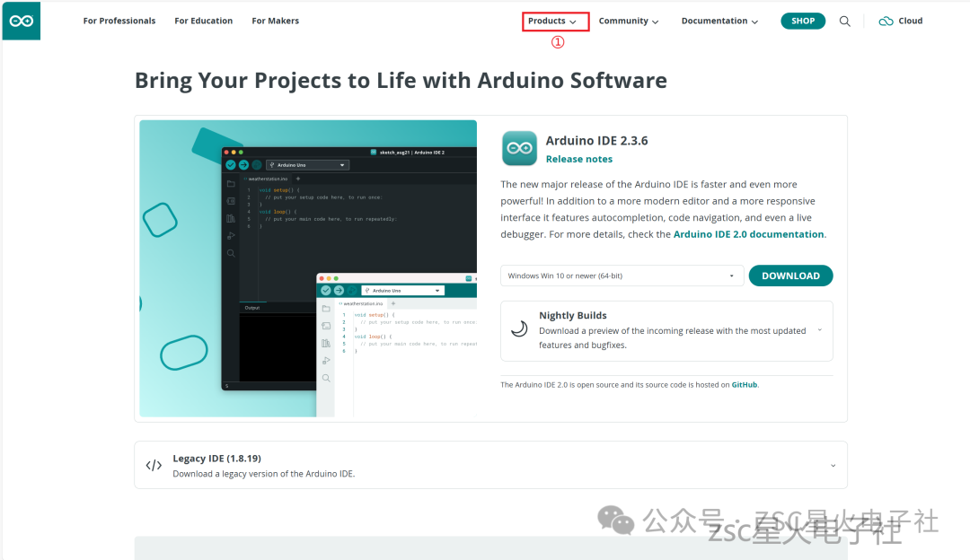Screen dimensions: 970x560
Task: Expand the Nightly Builds chevron
Action: pyautogui.click(x=820, y=330)
